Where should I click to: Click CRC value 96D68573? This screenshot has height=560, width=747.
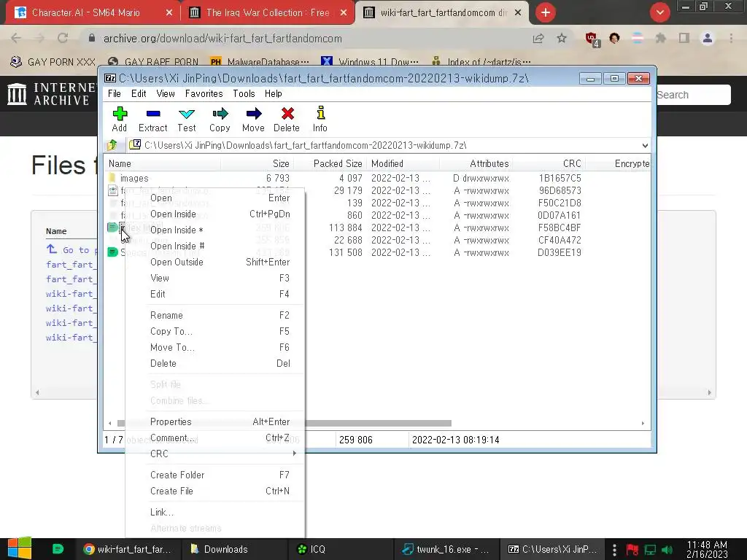point(560,190)
